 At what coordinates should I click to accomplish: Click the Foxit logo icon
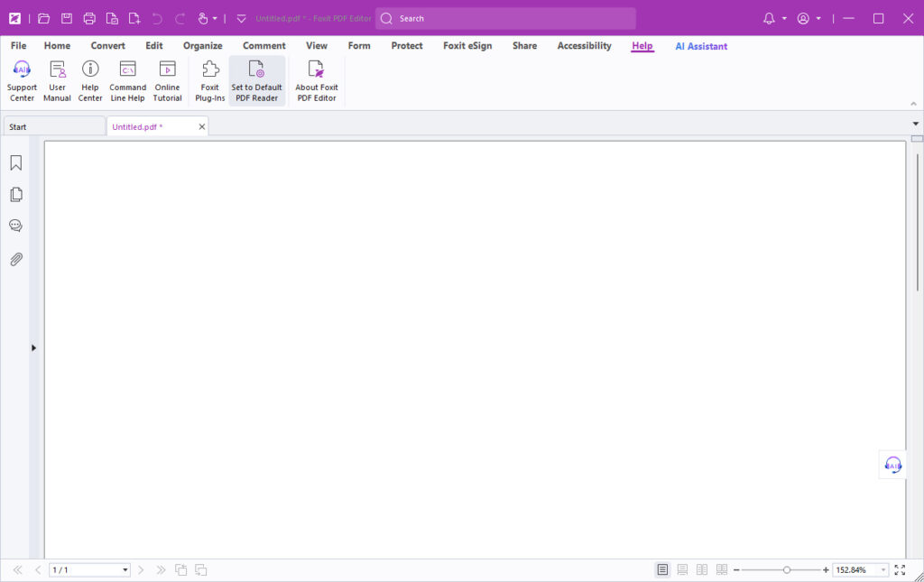14,18
